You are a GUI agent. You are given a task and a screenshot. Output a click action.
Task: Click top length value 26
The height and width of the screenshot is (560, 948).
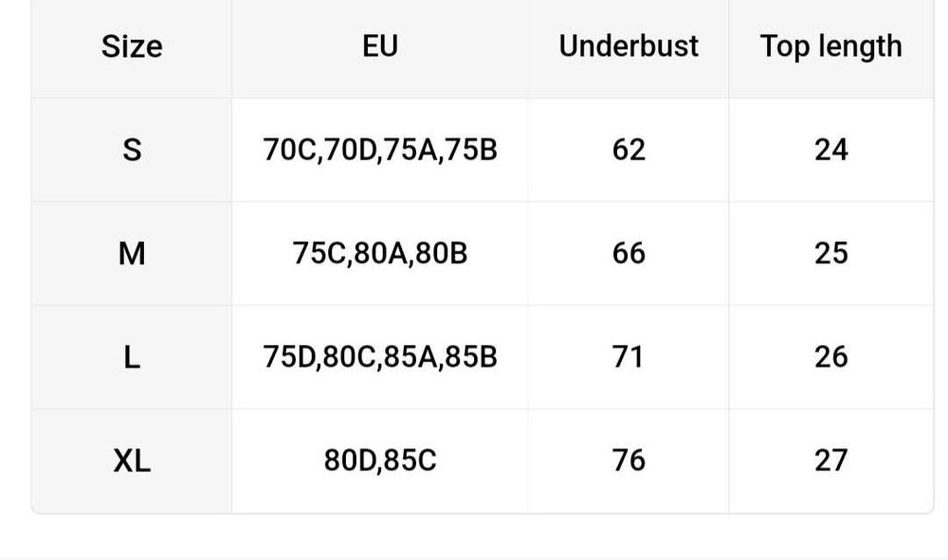click(x=830, y=357)
